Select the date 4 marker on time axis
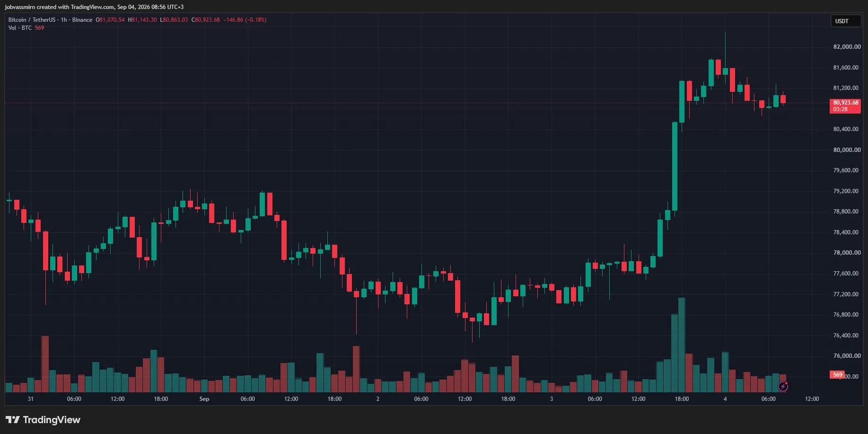The height and width of the screenshot is (434, 868). point(725,399)
